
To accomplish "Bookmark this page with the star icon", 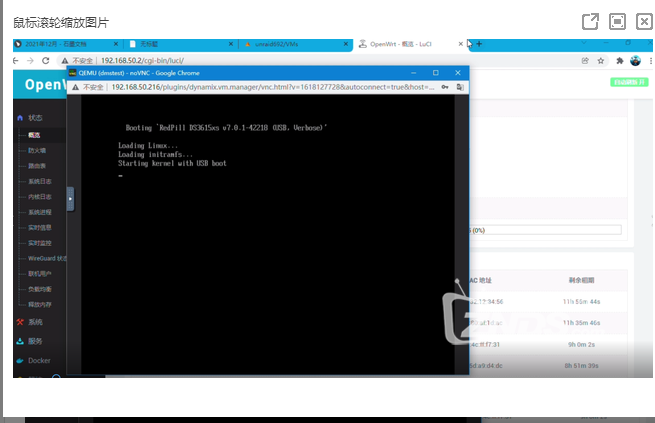I will [x=601, y=61].
